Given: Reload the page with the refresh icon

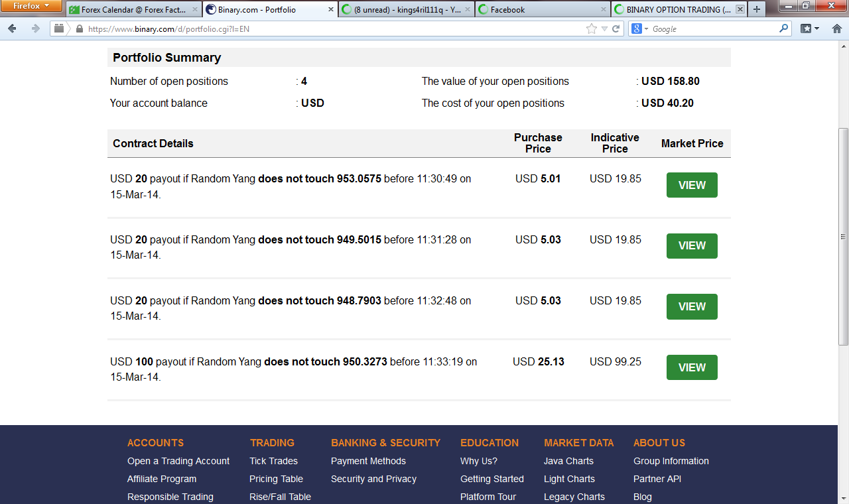Looking at the screenshot, I should [616, 29].
